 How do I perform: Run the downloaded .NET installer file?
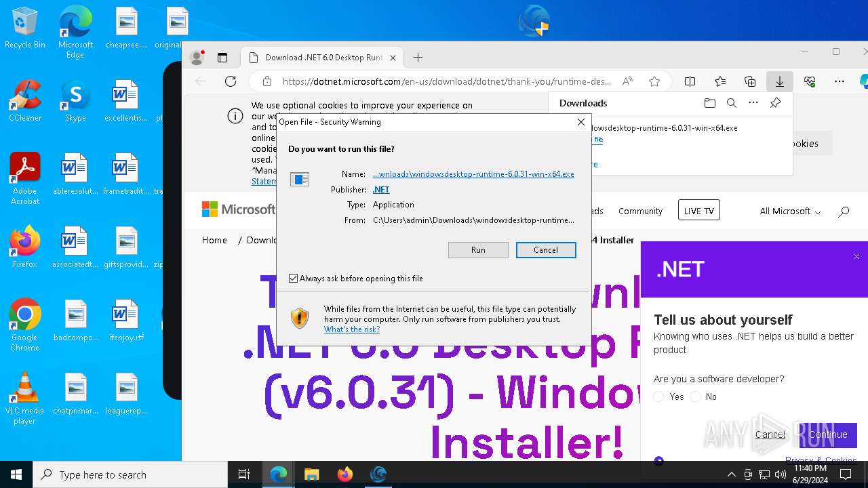[x=478, y=250]
